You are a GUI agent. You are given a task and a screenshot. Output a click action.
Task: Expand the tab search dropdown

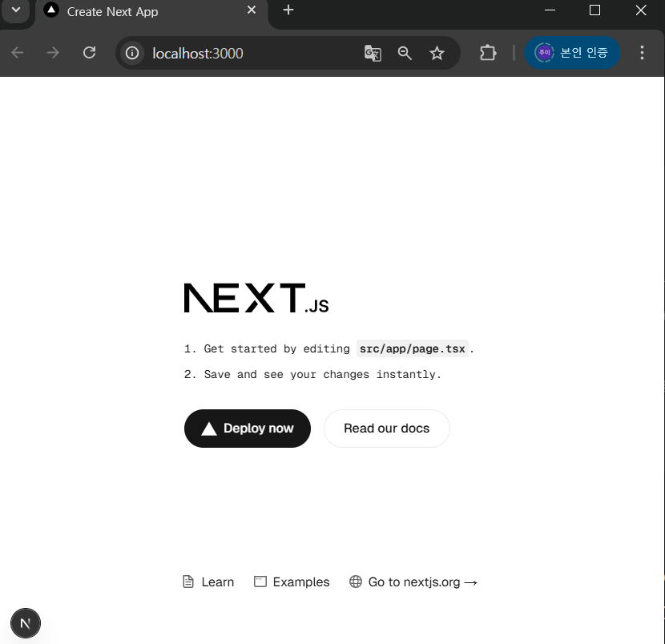15,10
